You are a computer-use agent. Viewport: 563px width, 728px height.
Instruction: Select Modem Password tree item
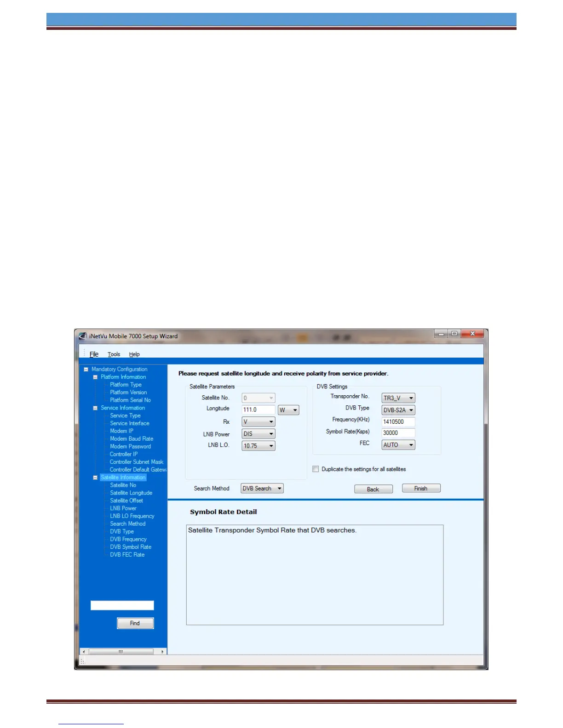click(130, 447)
